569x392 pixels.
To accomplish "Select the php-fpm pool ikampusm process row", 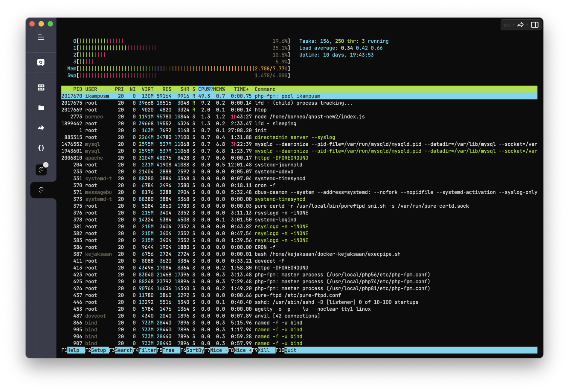I will [x=299, y=96].
